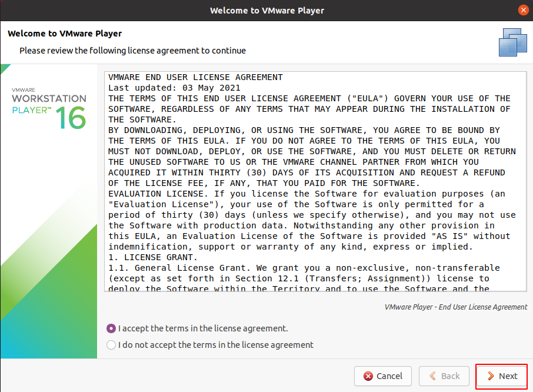Viewport: 533px width, 392px height.
Task: Click the red close icon in title bar
Action: coord(523,10)
